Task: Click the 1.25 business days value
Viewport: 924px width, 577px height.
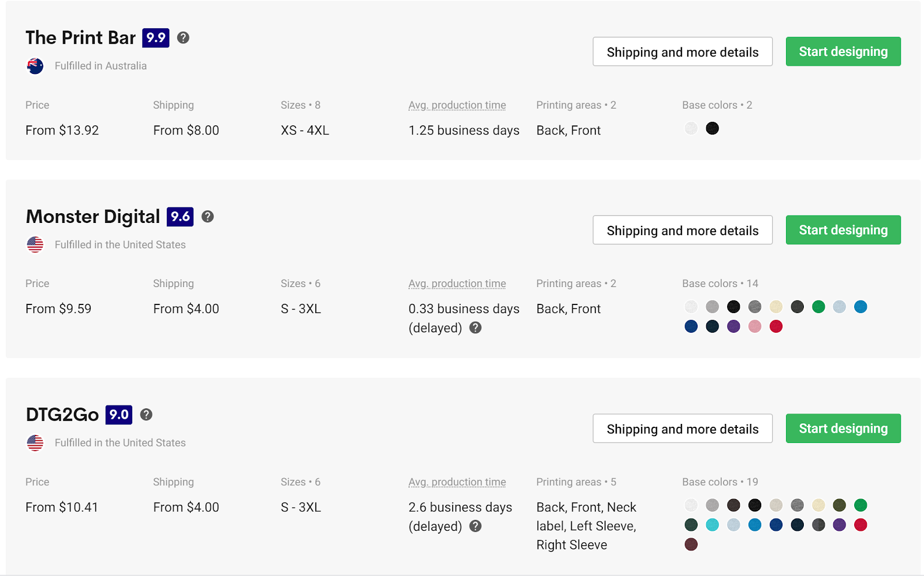Action: (x=464, y=131)
